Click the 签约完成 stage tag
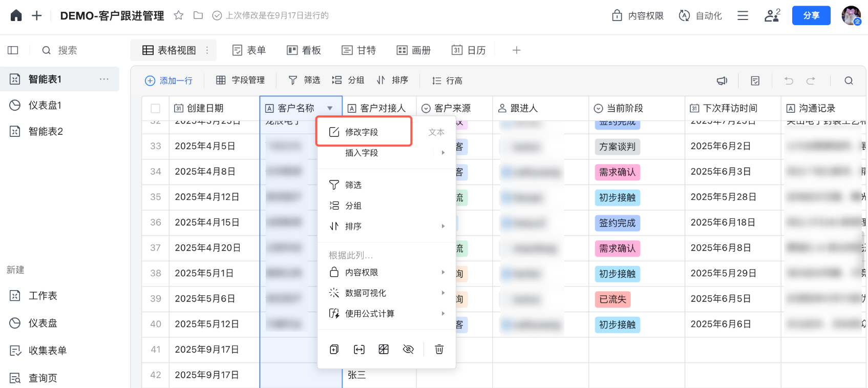This screenshot has width=868, height=388. pyautogui.click(x=617, y=223)
